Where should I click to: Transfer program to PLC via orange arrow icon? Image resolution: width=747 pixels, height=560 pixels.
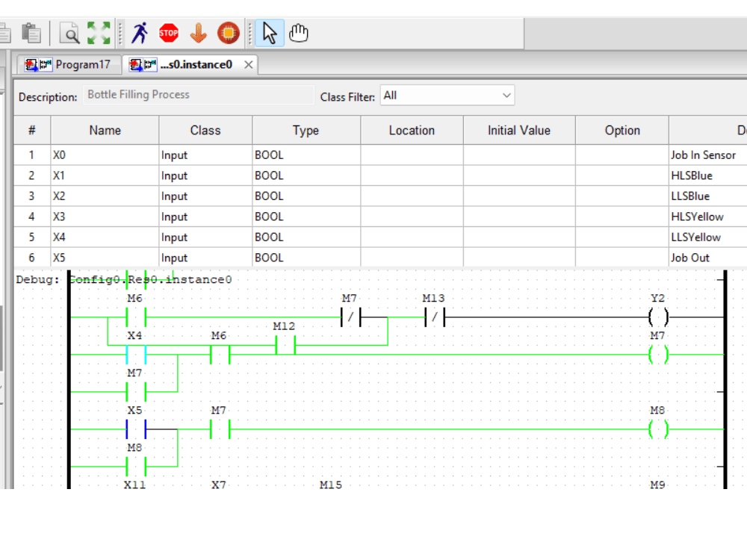point(198,32)
